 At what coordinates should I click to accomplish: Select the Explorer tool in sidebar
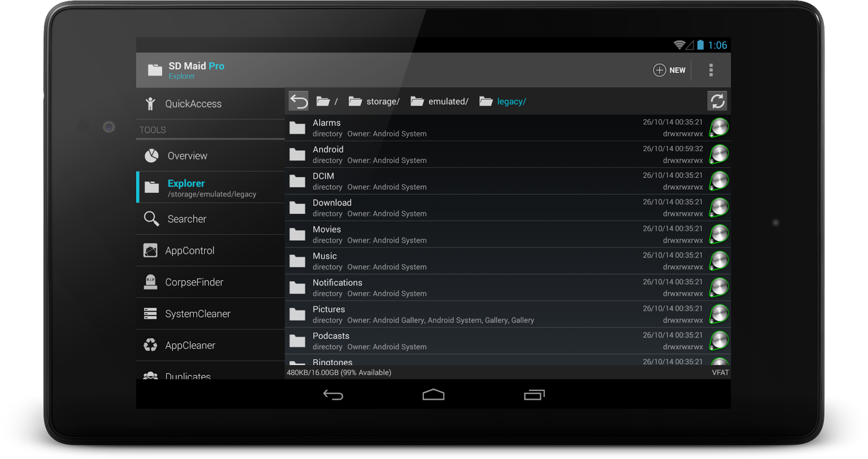tap(210, 187)
